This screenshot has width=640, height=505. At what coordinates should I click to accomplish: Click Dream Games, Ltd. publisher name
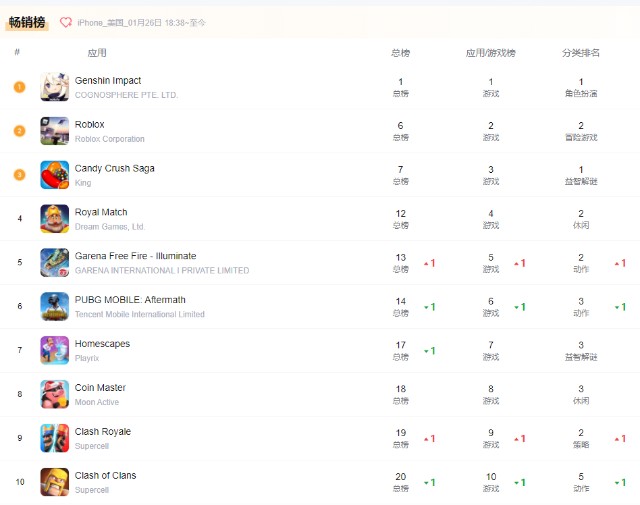[110, 227]
